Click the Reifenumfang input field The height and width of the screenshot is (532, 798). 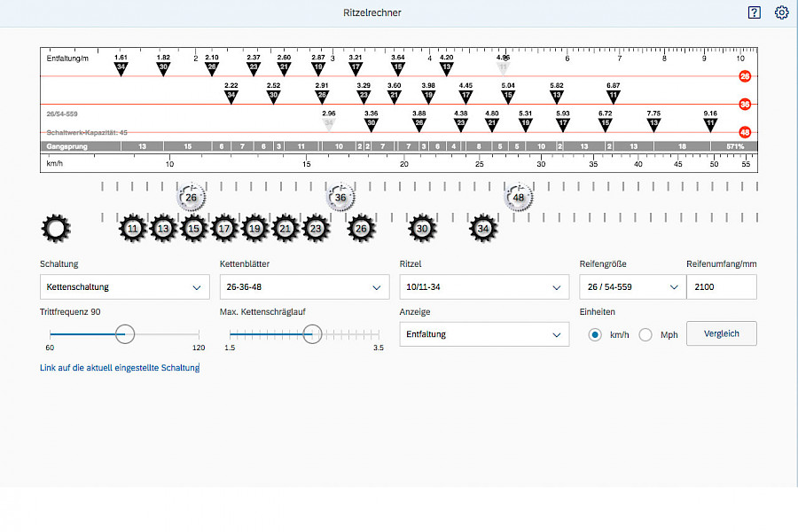point(721,287)
